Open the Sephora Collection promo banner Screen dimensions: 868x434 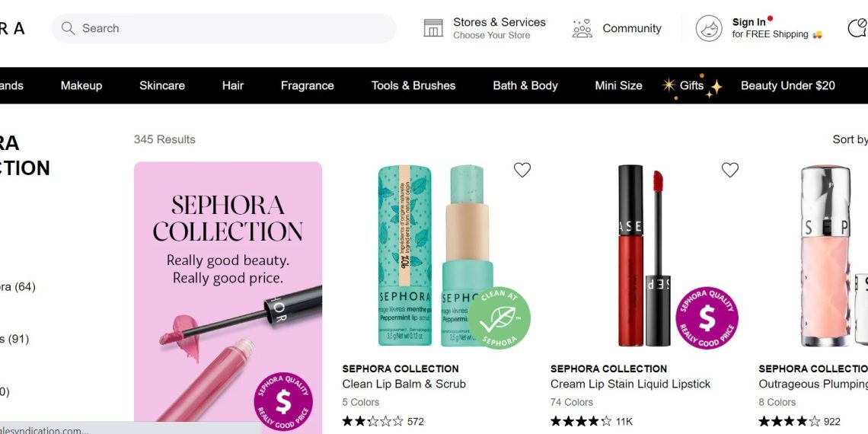point(228,297)
